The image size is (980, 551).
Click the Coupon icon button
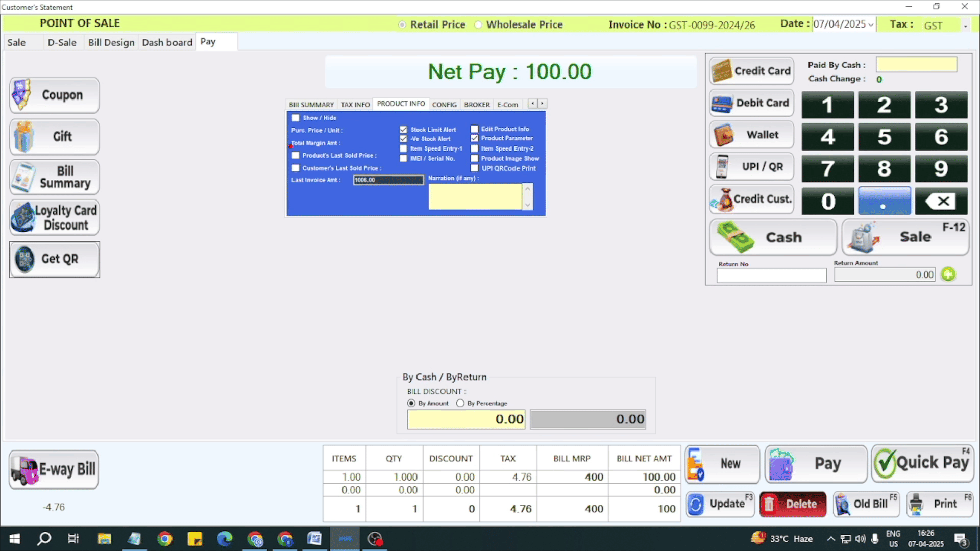[x=54, y=95]
